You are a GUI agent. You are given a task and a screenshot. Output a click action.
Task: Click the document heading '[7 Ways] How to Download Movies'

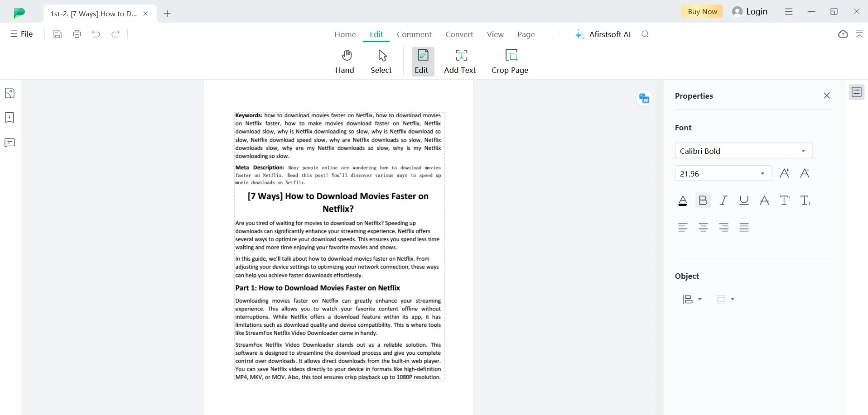tap(338, 202)
